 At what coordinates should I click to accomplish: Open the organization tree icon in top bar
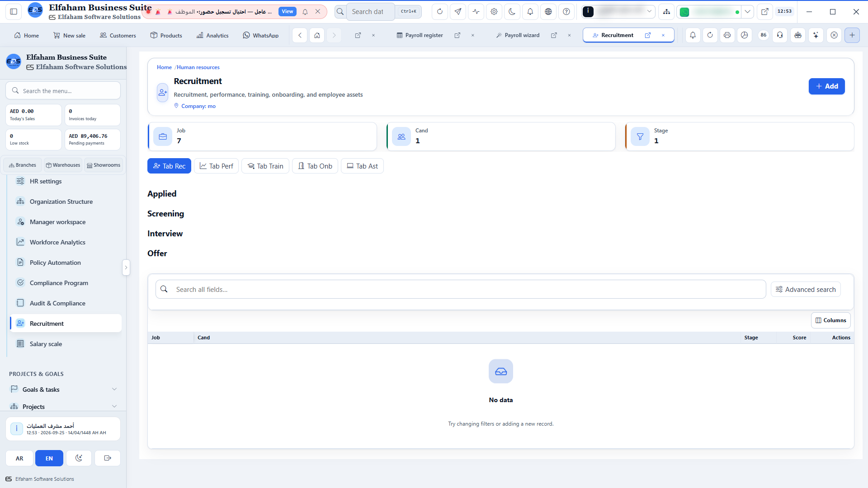tap(666, 12)
